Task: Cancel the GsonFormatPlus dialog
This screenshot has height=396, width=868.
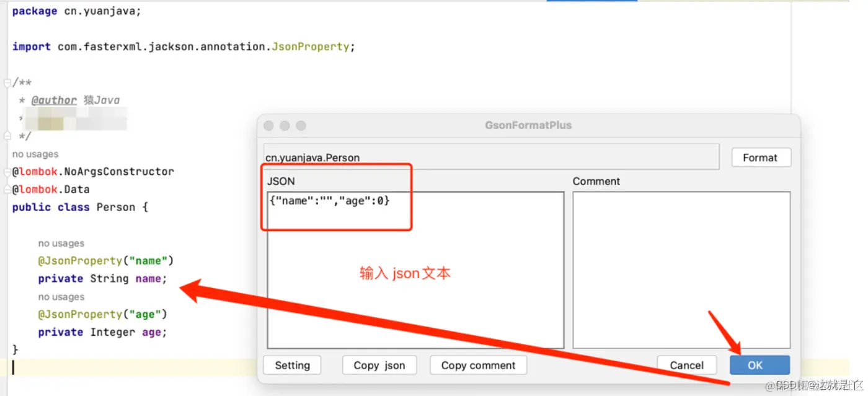Action: [686, 365]
